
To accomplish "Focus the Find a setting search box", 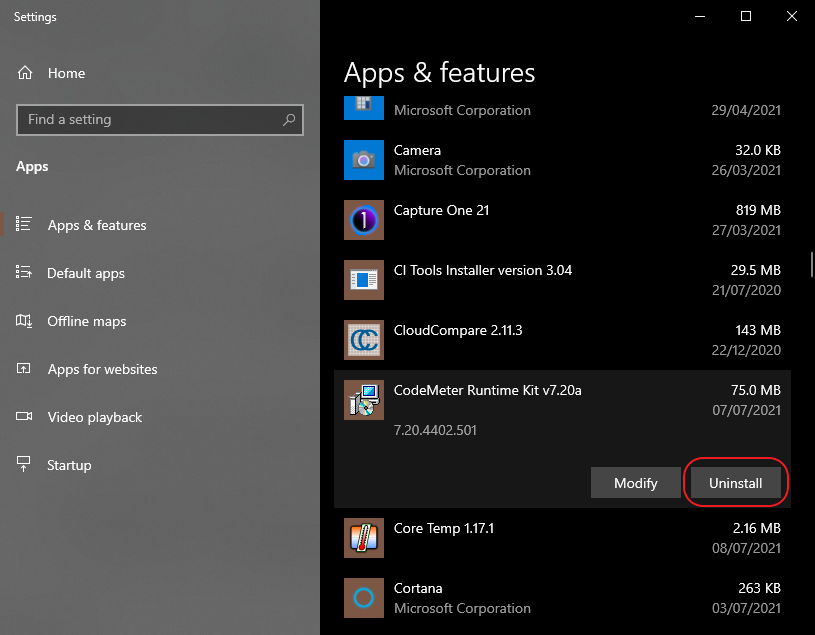I will (x=160, y=120).
